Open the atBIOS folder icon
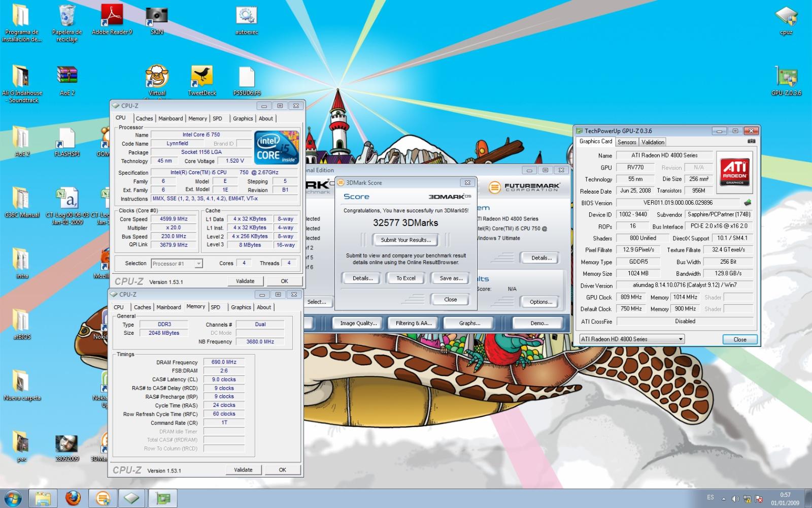The width and height of the screenshot is (812, 508). coord(22,324)
